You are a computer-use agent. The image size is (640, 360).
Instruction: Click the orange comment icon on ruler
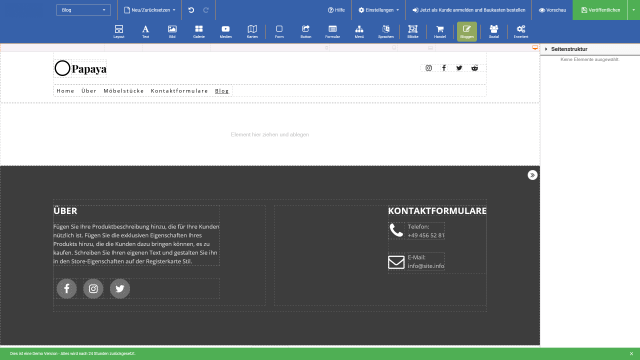point(535,48)
